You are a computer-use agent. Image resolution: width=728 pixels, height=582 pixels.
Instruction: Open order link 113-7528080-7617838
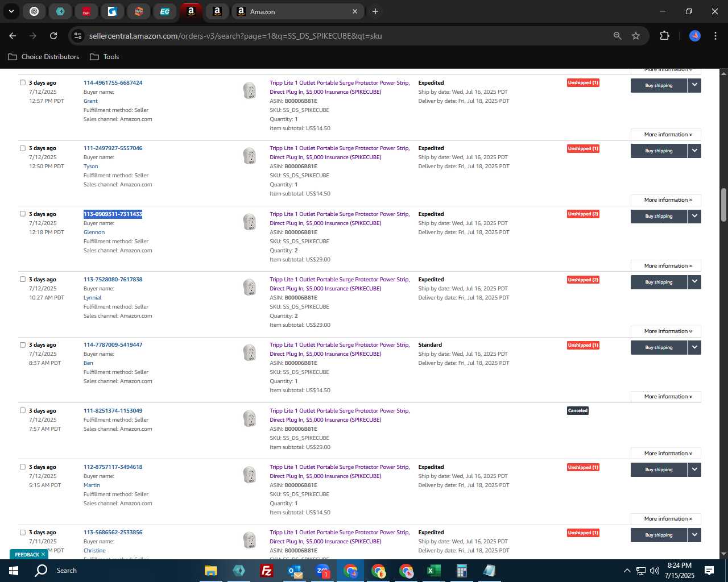(x=113, y=280)
